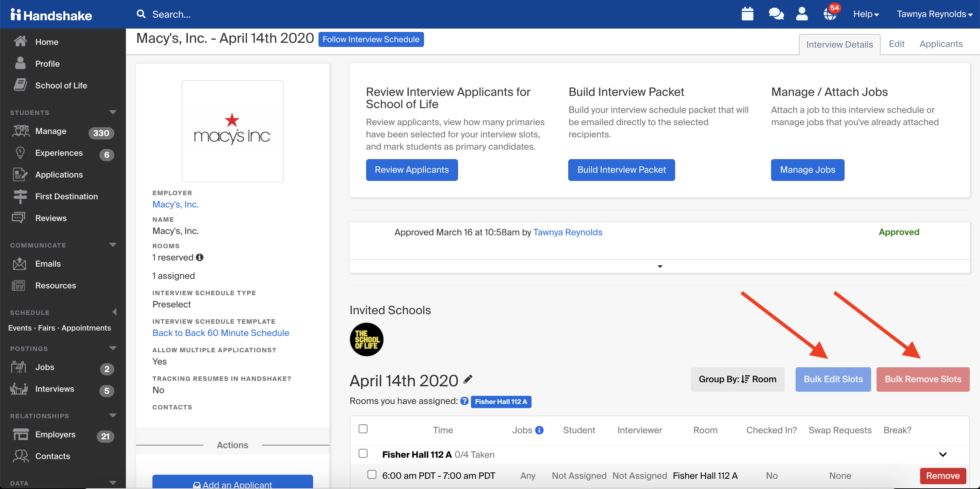Click The School of Life logo thumbnail
The image size is (980, 489).
[366, 339]
